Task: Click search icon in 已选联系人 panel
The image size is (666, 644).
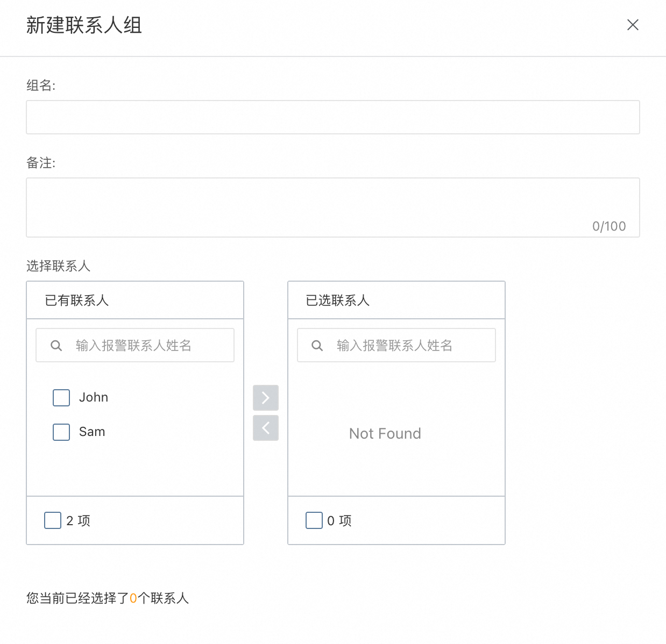Action: coord(317,346)
